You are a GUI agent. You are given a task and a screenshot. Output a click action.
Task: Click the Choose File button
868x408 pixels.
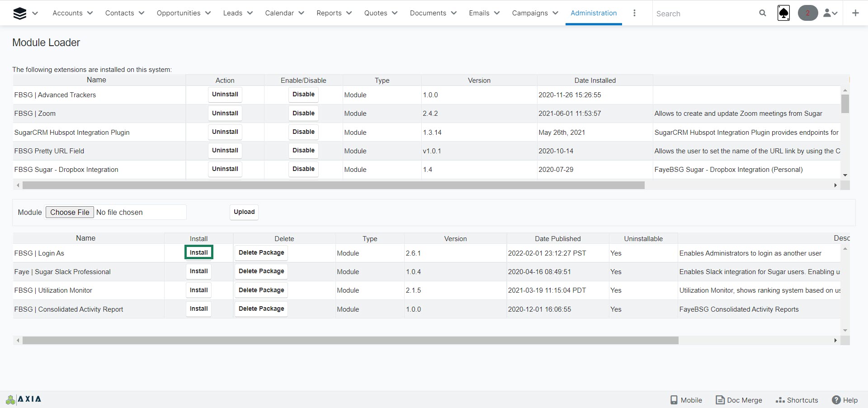pos(70,212)
